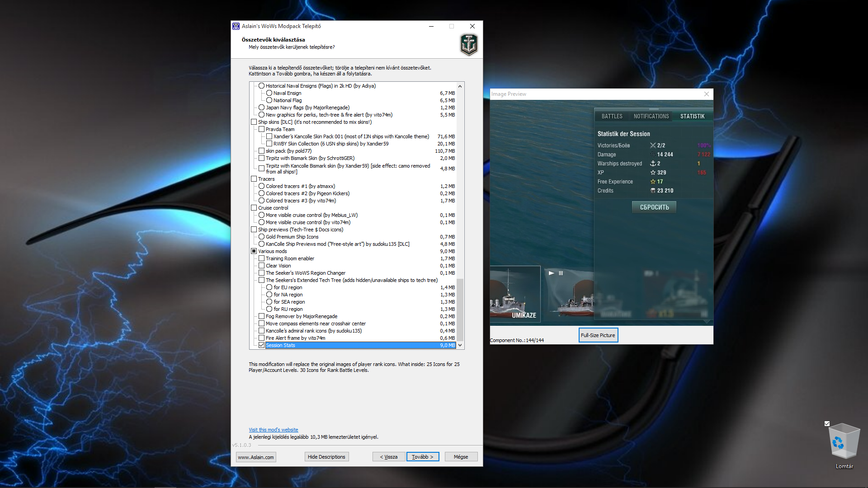Check Tirpitz with Bismark Skin by SchrottiGER

[261, 158]
